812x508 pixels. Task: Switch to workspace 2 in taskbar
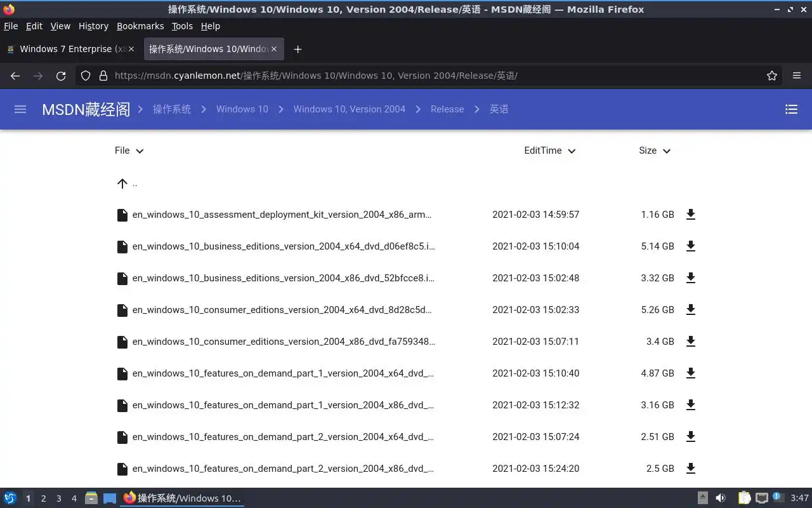(43, 498)
